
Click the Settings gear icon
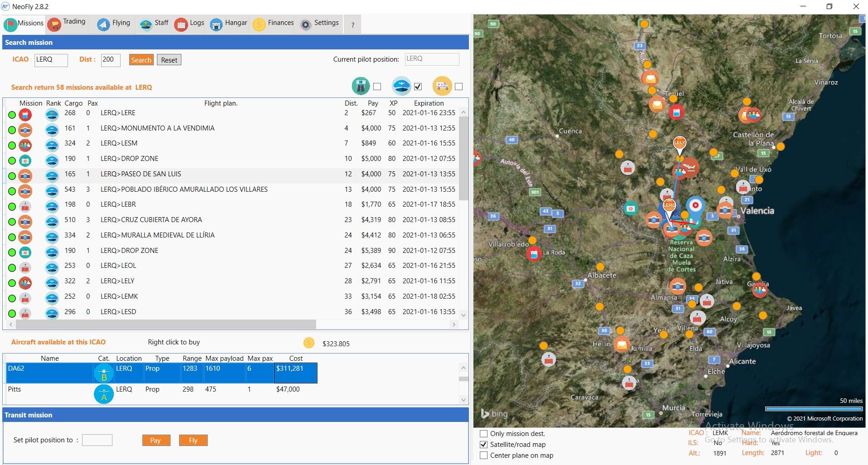pyautogui.click(x=306, y=24)
